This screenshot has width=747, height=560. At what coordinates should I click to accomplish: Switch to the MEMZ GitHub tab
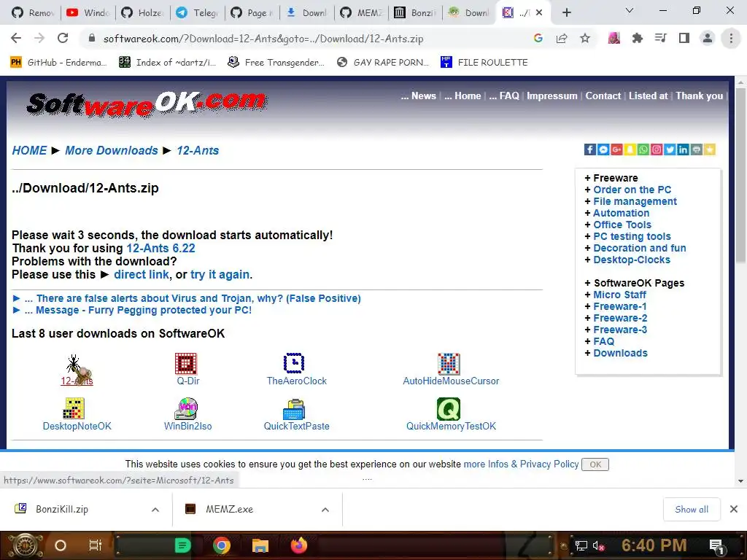[361, 13]
